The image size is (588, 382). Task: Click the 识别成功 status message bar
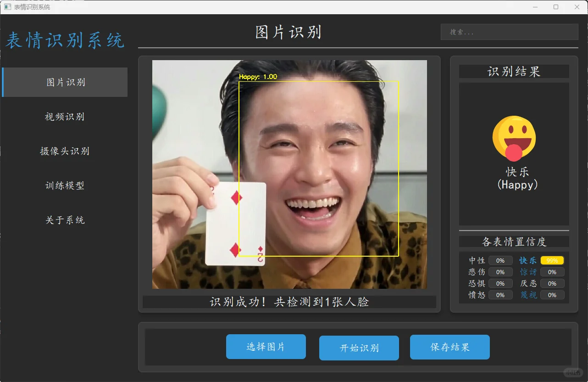[x=289, y=302]
